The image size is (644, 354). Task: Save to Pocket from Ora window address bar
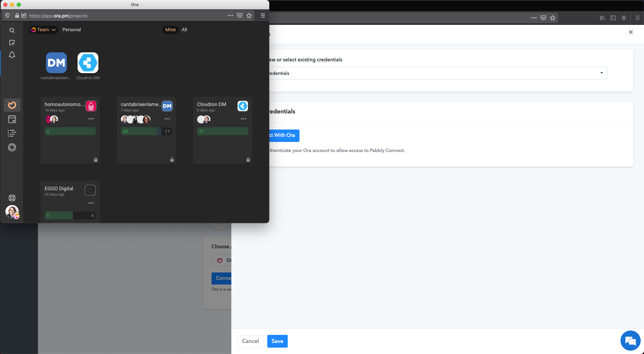240,15
